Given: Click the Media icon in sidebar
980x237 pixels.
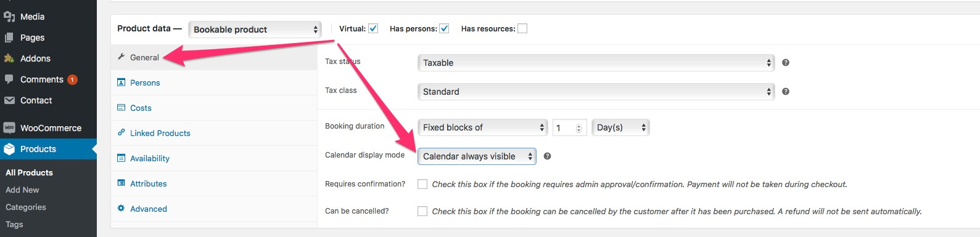Looking at the screenshot, I should coord(9,17).
